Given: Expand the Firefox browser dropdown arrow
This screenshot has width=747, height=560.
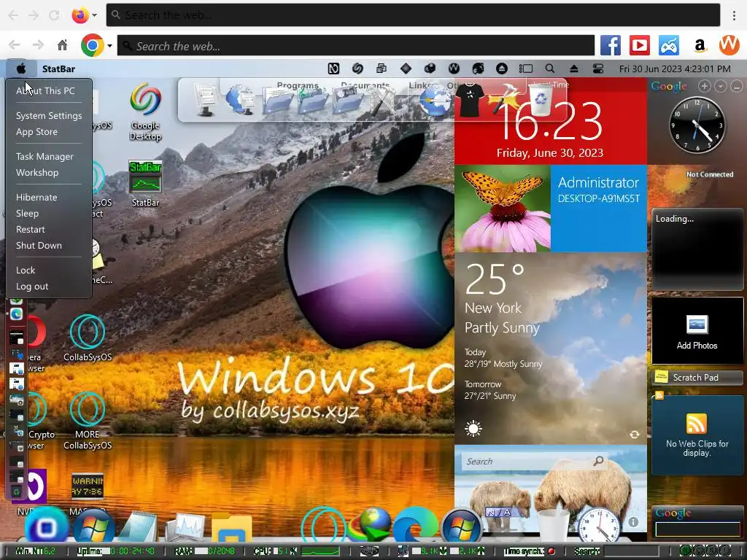Looking at the screenshot, I should [94, 15].
